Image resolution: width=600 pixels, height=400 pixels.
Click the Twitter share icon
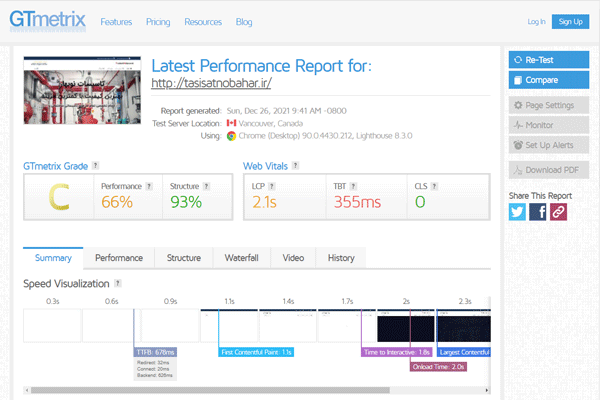(517, 211)
